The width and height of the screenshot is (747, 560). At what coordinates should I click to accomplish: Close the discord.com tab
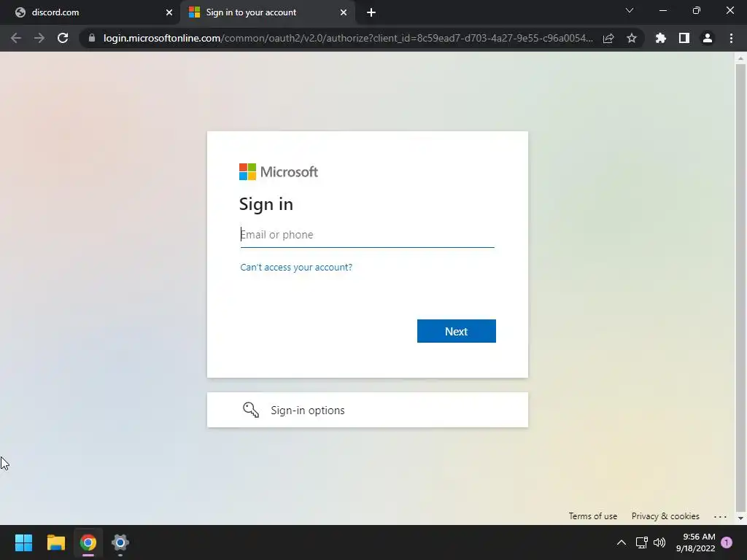[169, 12]
